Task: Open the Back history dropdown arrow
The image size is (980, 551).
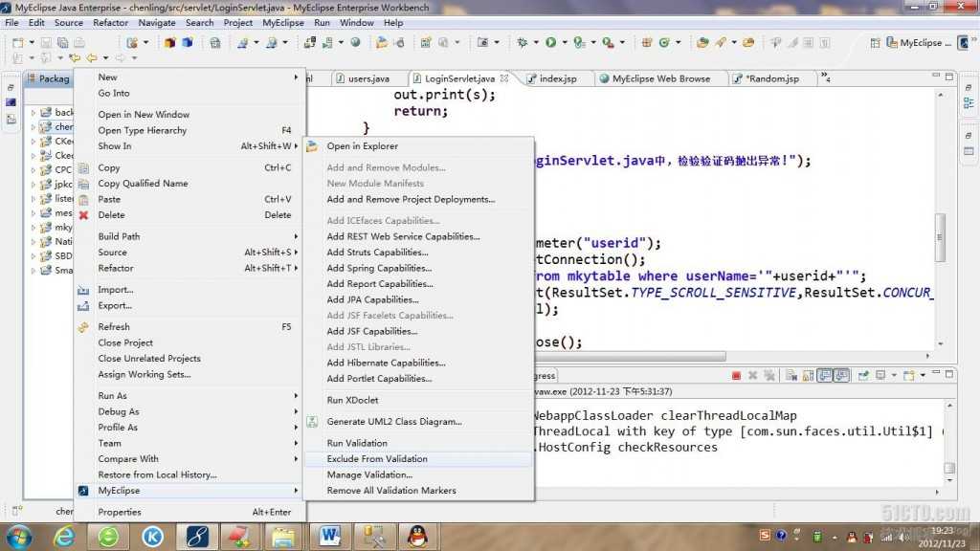Action: pyautogui.click(x=105, y=58)
